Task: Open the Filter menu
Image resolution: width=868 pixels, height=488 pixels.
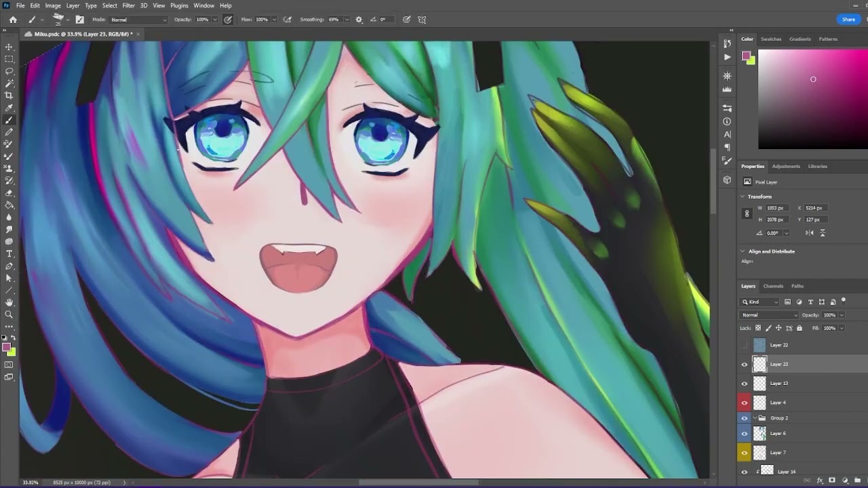Action: pos(128,5)
